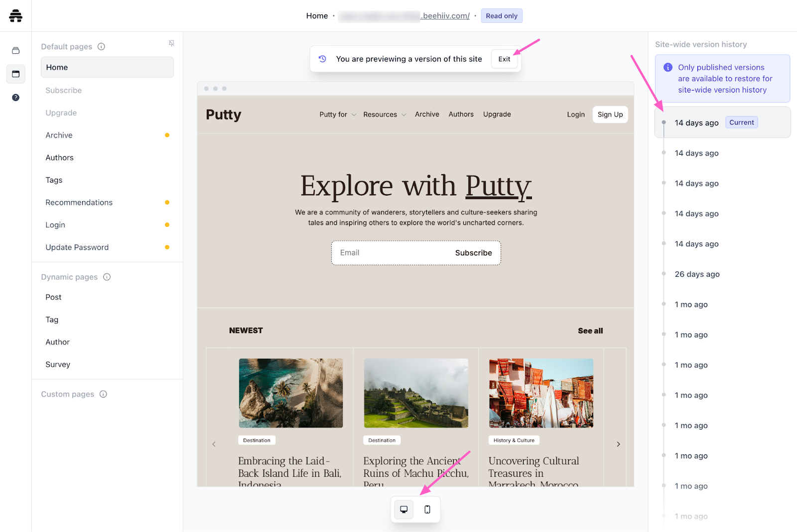Image resolution: width=797 pixels, height=532 pixels.
Task: Show info about Default pages
Action: [x=102, y=47]
